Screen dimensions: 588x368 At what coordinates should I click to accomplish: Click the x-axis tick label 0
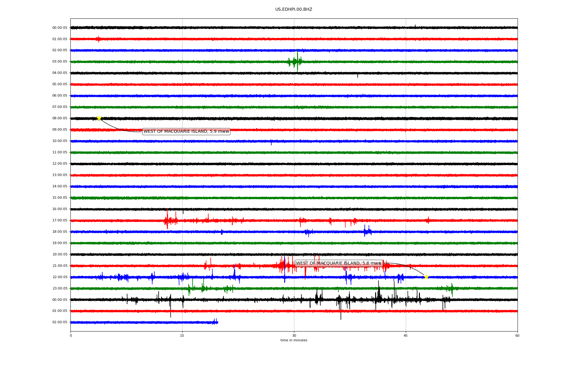pyautogui.click(x=71, y=336)
